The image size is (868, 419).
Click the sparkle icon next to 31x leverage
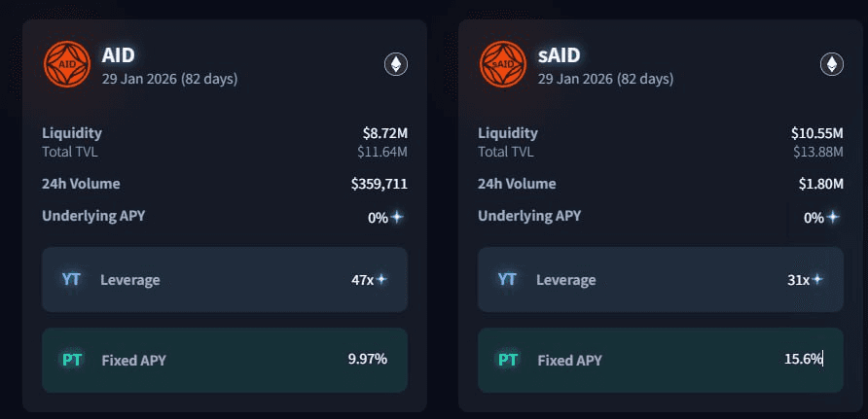817,279
